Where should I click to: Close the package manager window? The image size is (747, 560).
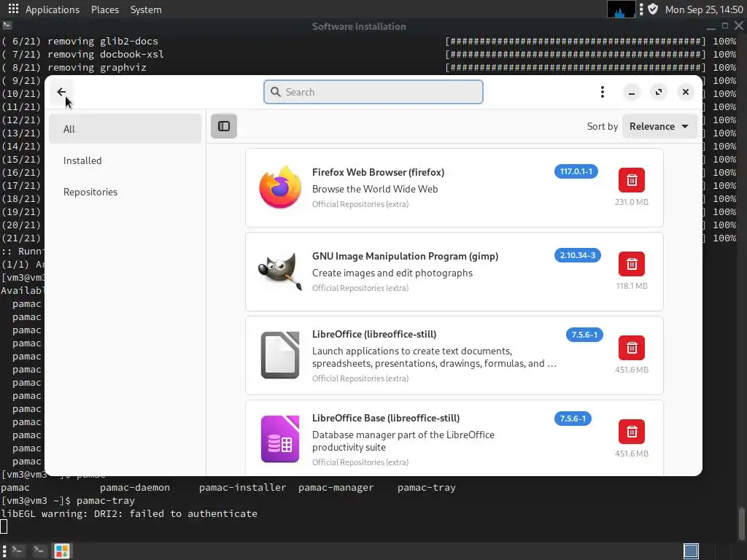coord(686,93)
